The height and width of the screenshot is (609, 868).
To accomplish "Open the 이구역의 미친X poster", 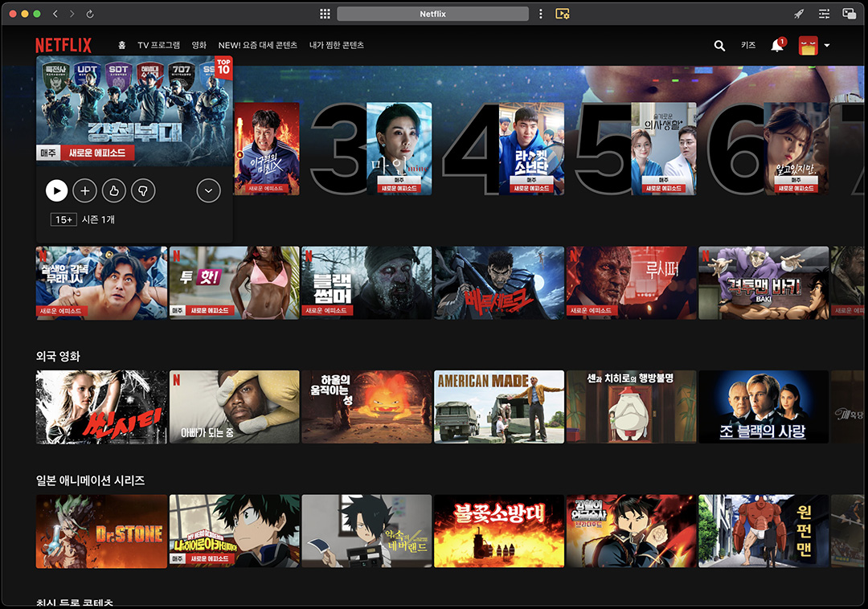I will tap(267, 149).
